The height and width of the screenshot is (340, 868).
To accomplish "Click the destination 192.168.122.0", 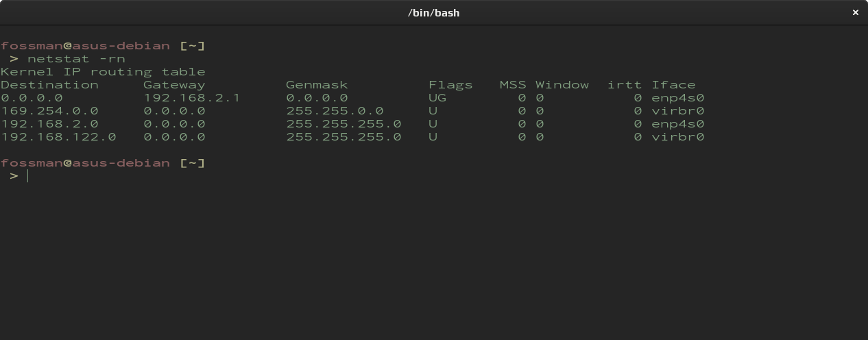I will (x=58, y=137).
